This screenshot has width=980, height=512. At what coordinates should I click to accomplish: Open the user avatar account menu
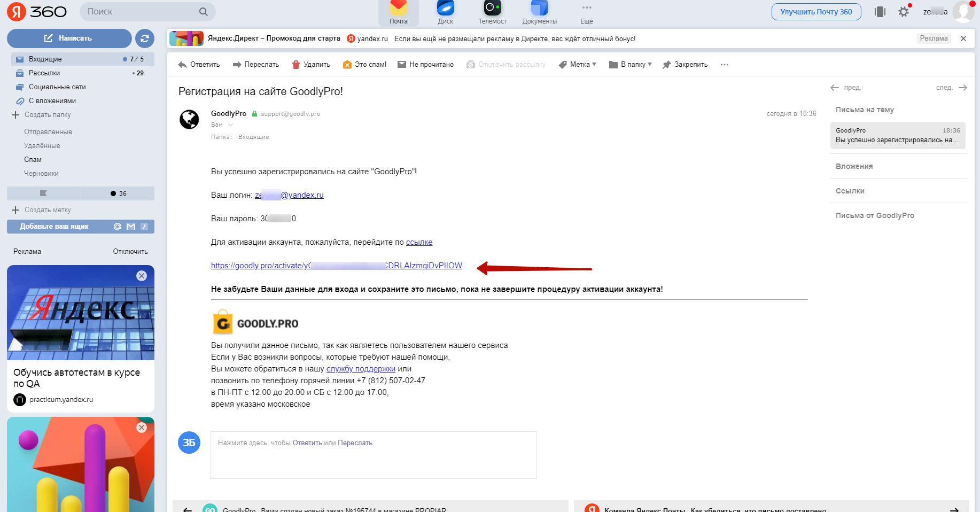point(963,12)
